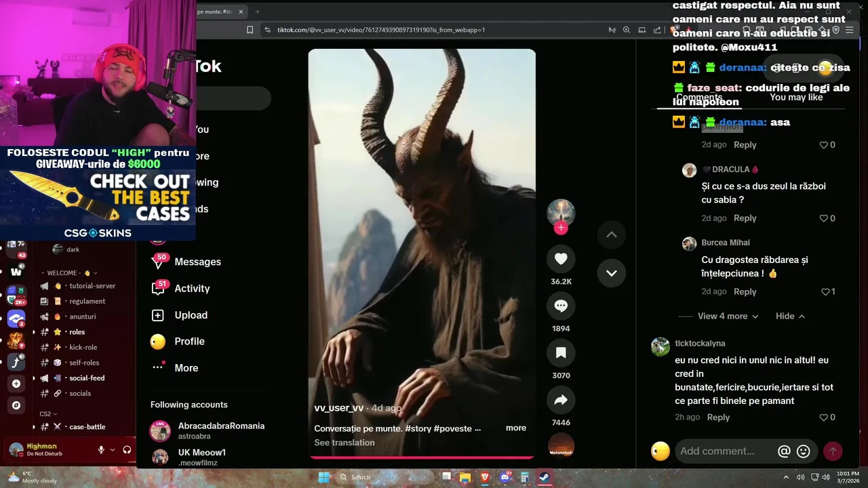Viewport: 868px width, 488px height.
Task: Reply to ticktockalyna's comment
Action: click(x=718, y=418)
